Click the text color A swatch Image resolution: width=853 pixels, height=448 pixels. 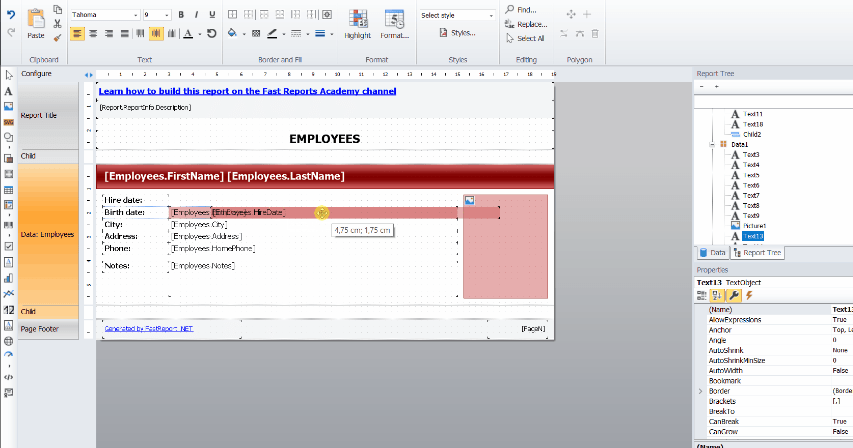tap(188, 34)
